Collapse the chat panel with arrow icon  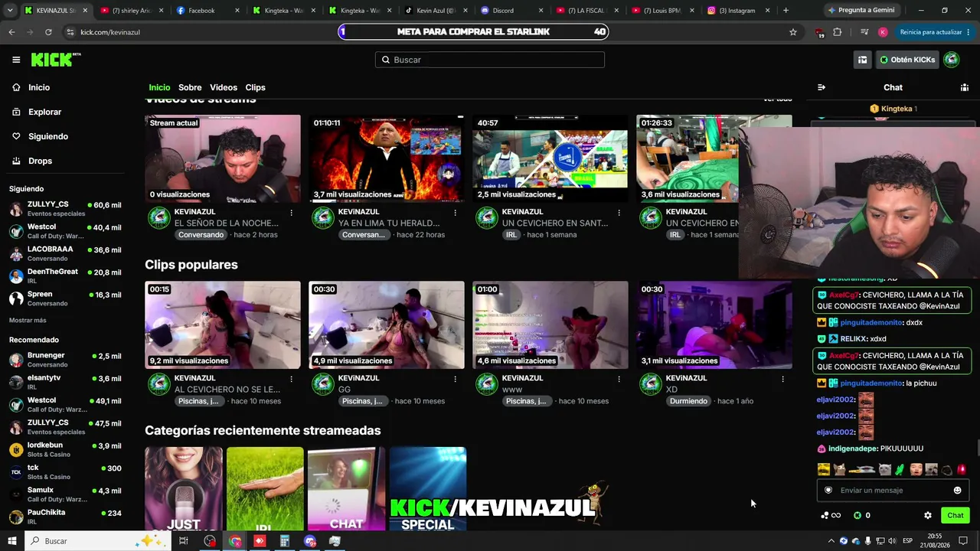(822, 87)
